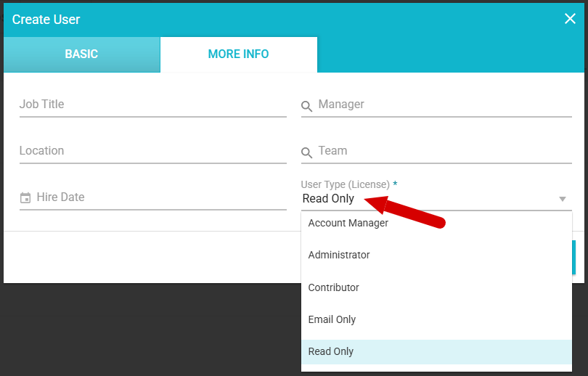Click the Job Title text field

click(152, 105)
